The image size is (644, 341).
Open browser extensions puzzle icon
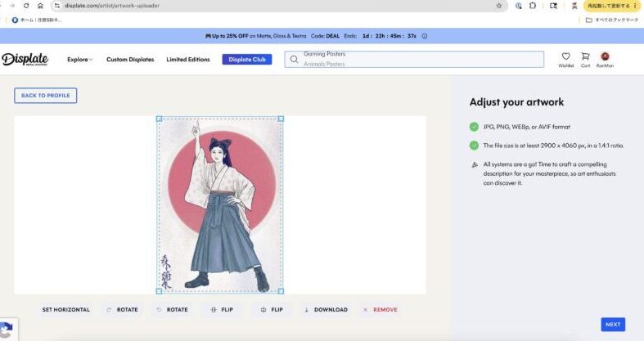(533, 6)
